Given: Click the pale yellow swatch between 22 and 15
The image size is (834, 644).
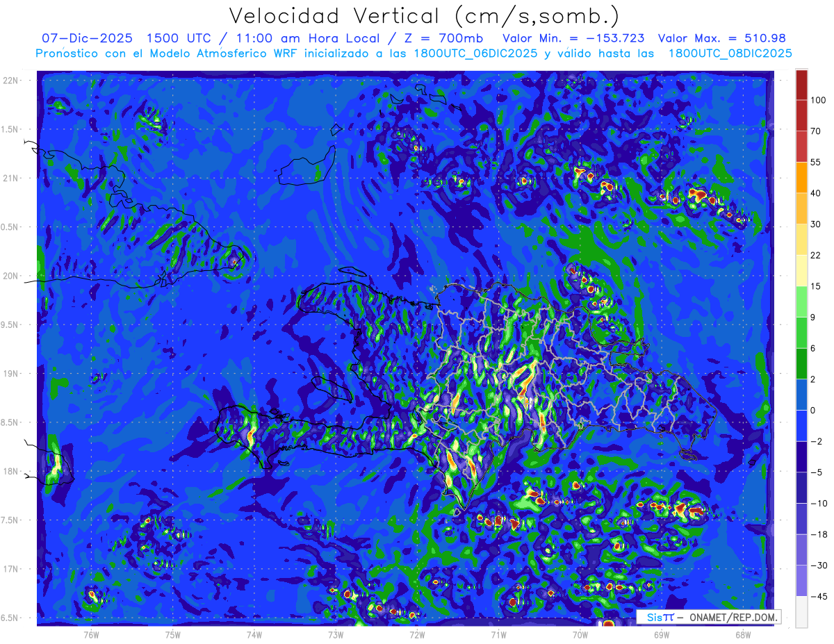Looking at the screenshot, I should [801, 270].
